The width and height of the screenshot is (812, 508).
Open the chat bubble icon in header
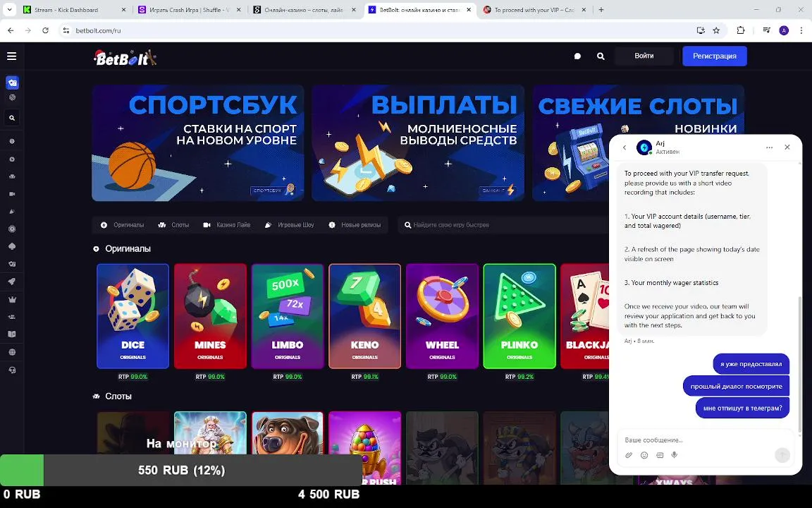point(577,56)
